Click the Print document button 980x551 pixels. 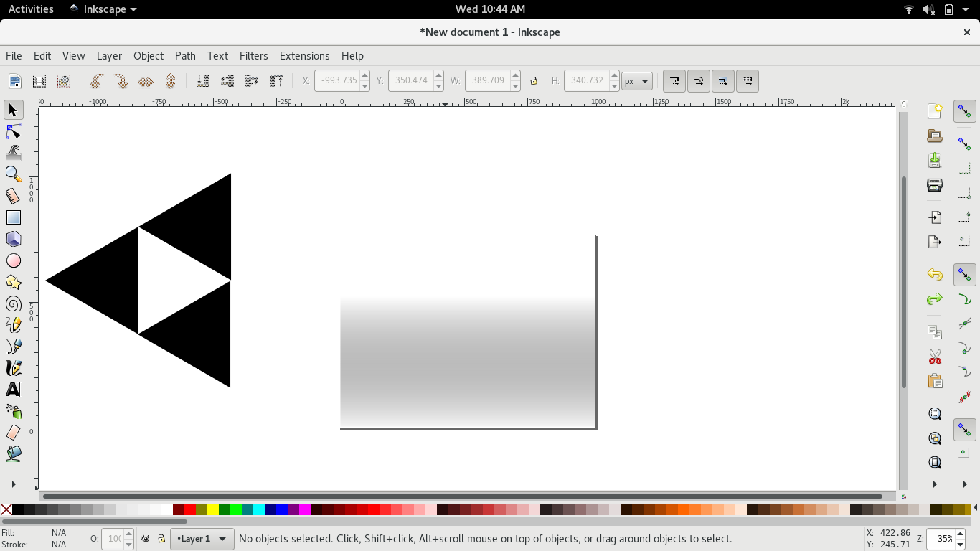tap(934, 185)
